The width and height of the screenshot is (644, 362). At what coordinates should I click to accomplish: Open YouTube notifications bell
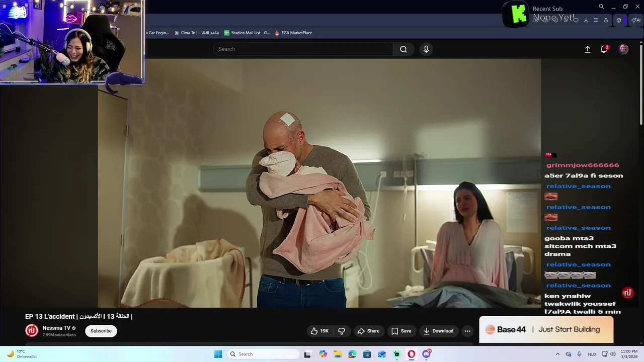[604, 49]
